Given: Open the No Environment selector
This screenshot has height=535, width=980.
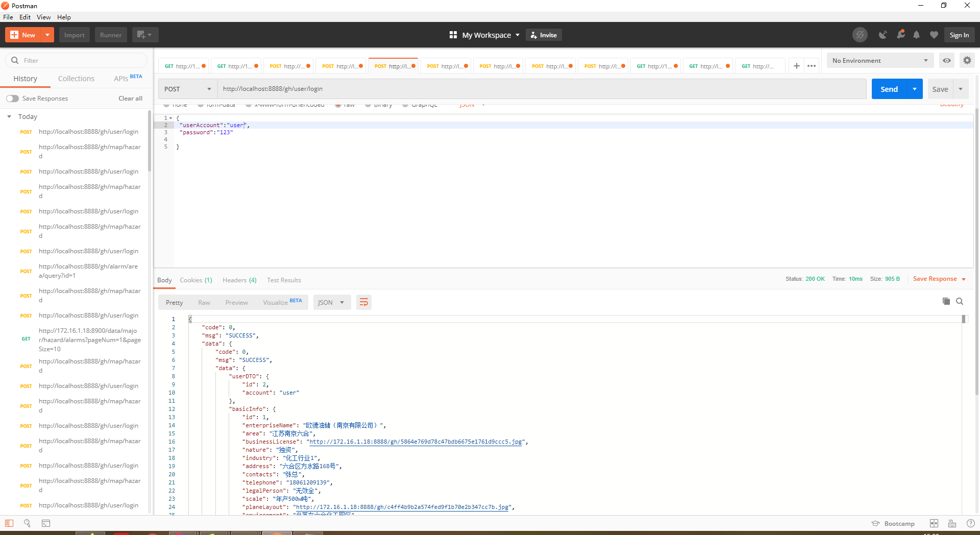Looking at the screenshot, I should click(x=880, y=60).
